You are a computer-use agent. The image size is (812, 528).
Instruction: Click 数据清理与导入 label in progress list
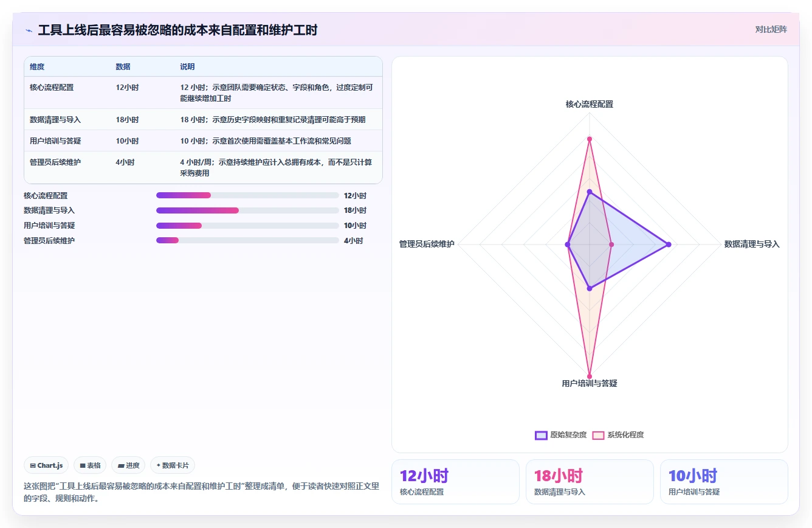point(49,210)
